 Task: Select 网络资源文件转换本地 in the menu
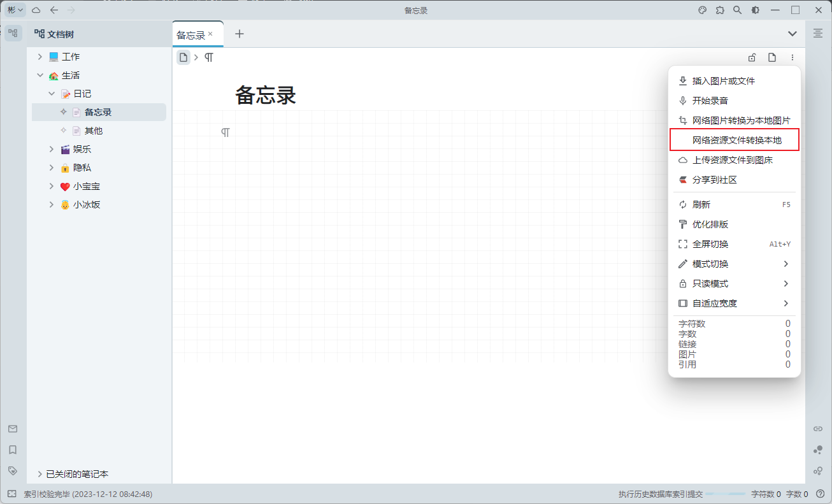[735, 140]
